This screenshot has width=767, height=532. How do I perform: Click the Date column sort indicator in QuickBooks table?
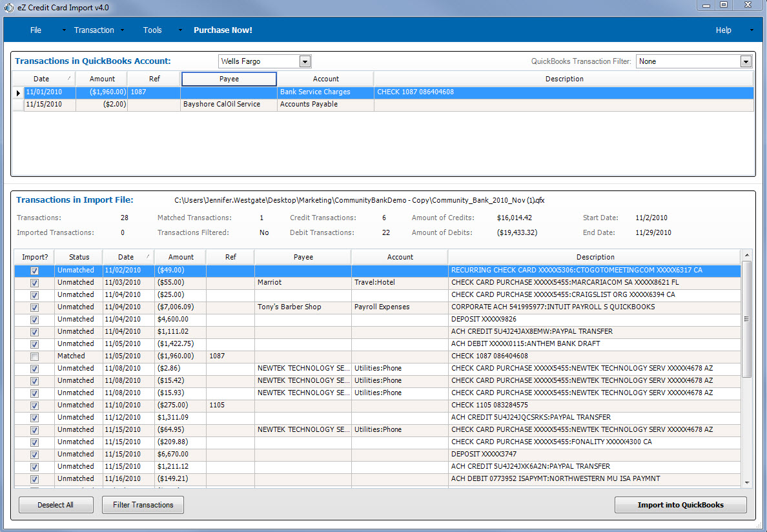69,78
